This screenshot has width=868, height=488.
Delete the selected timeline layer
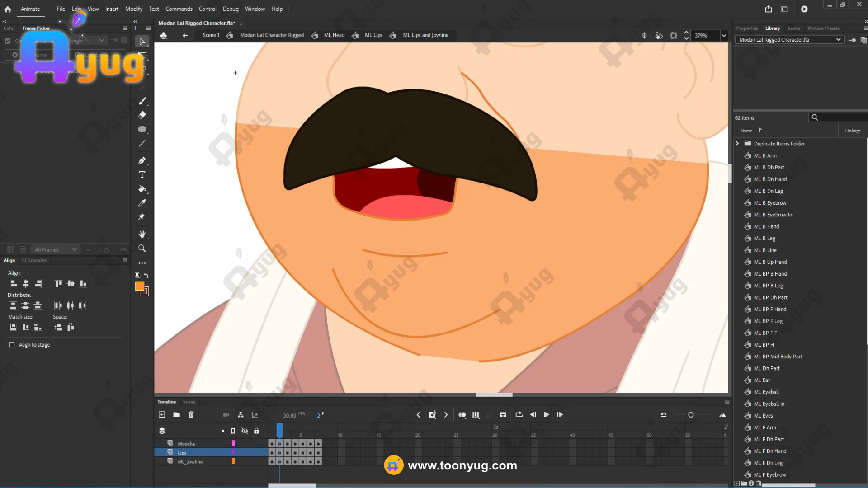pos(191,414)
